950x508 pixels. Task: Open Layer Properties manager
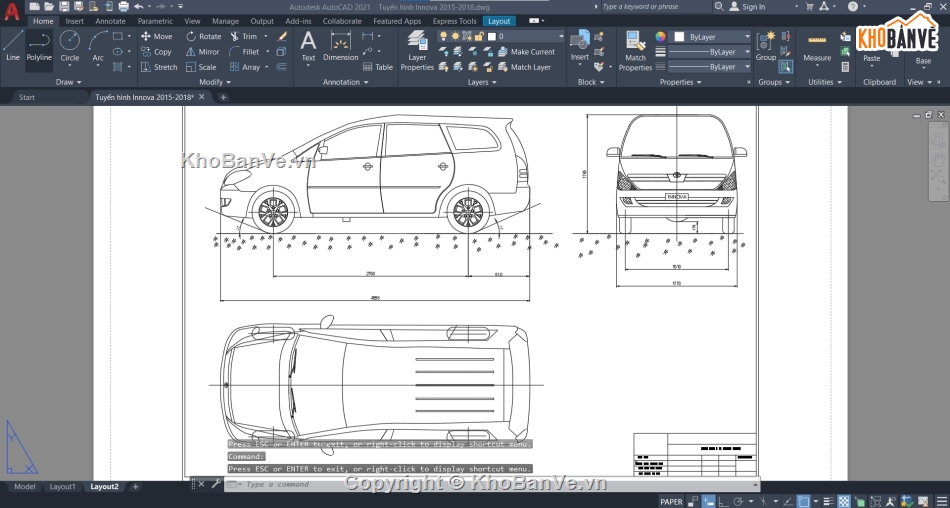pyautogui.click(x=417, y=51)
